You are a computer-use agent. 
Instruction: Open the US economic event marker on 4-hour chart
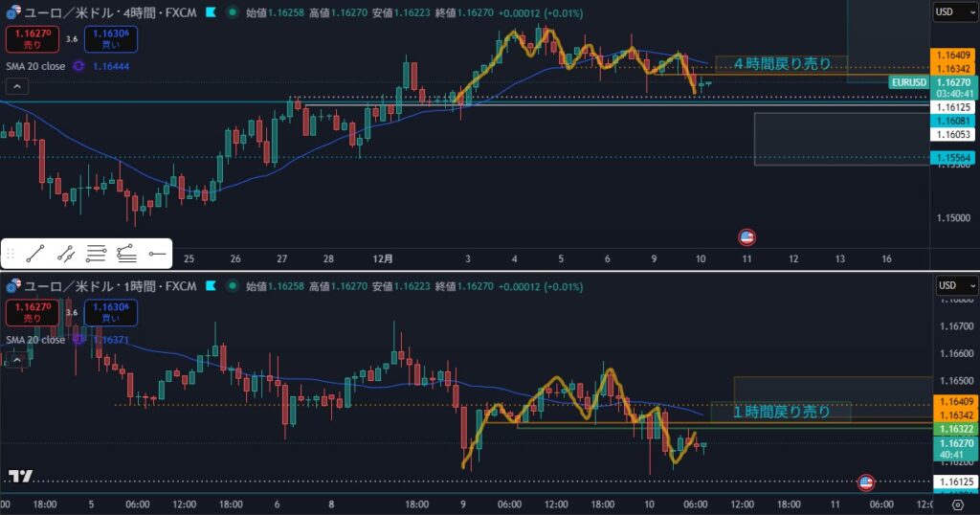click(746, 236)
